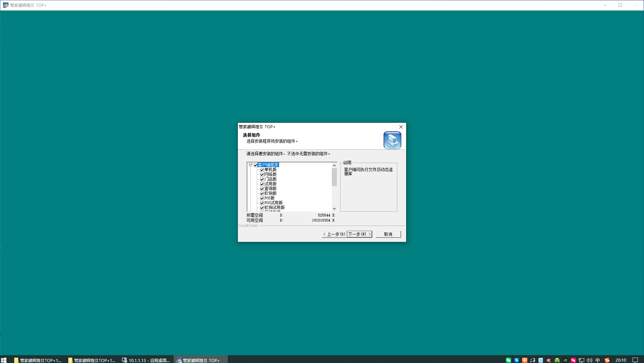The image size is (644, 363).
Task: Open the volume speaker icon
Action: (x=589, y=360)
